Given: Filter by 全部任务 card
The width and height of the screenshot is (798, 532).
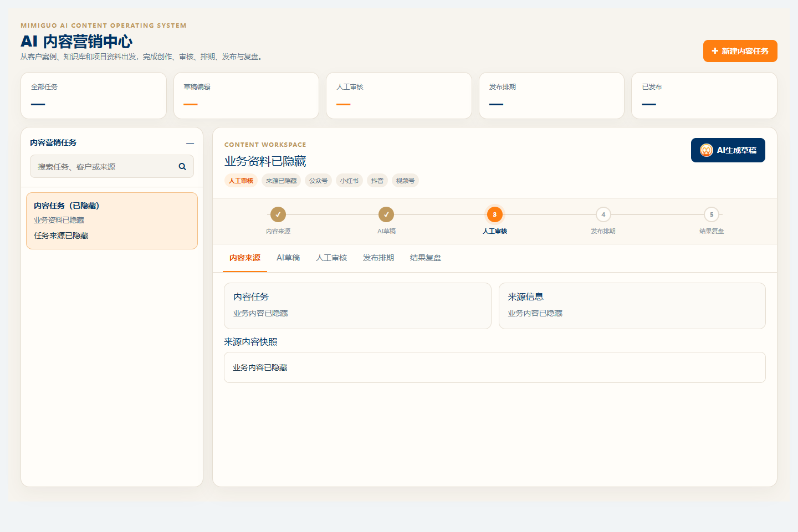Looking at the screenshot, I should pos(94,95).
